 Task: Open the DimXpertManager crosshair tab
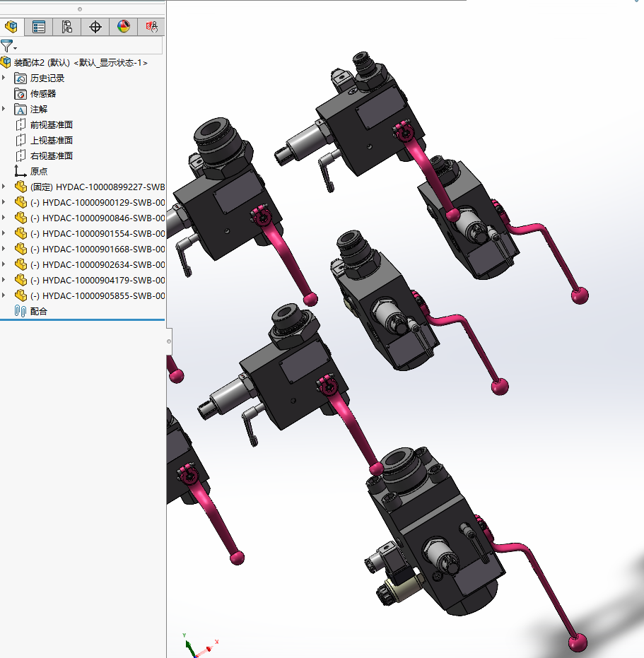(x=95, y=27)
